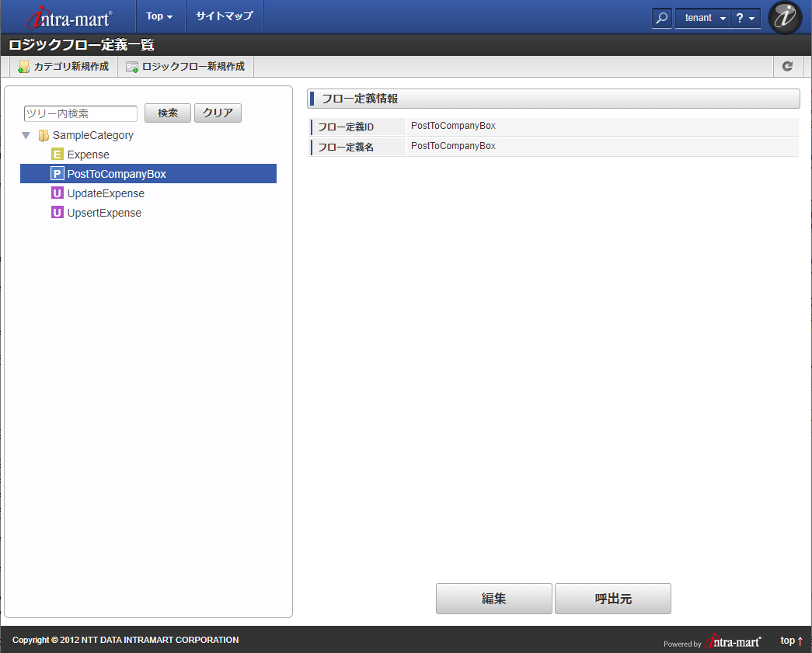Open the サイトマップ menu item
Screen dimensions: 812x653
(x=225, y=16)
